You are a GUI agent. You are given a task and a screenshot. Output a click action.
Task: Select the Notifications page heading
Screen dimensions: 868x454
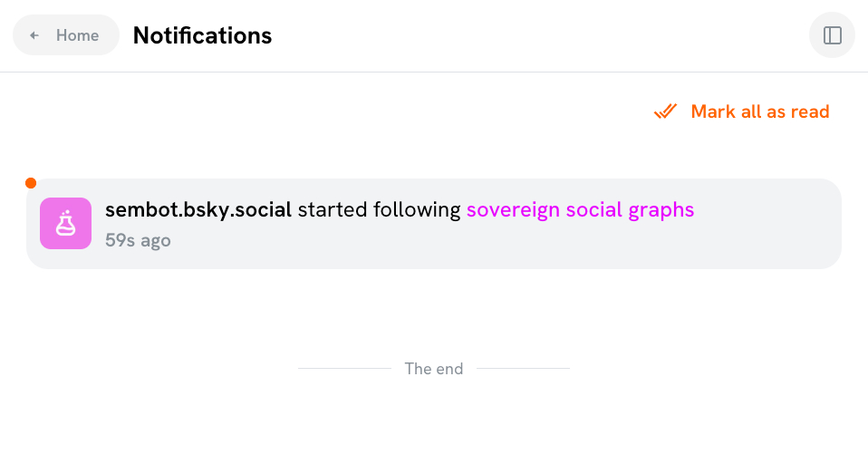tap(202, 35)
